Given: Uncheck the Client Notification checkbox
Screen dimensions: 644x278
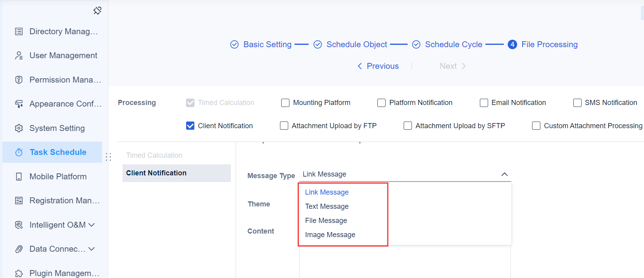Looking at the screenshot, I should pyautogui.click(x=190, y=126).
